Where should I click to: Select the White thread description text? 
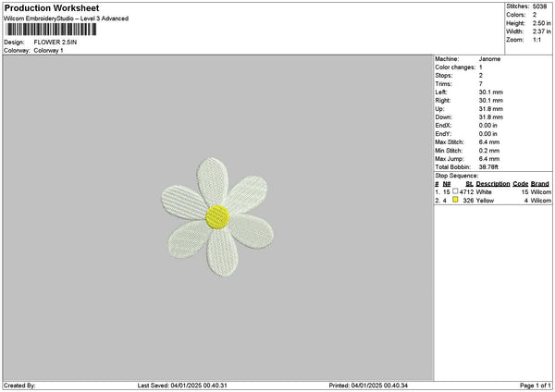(484, 191)
